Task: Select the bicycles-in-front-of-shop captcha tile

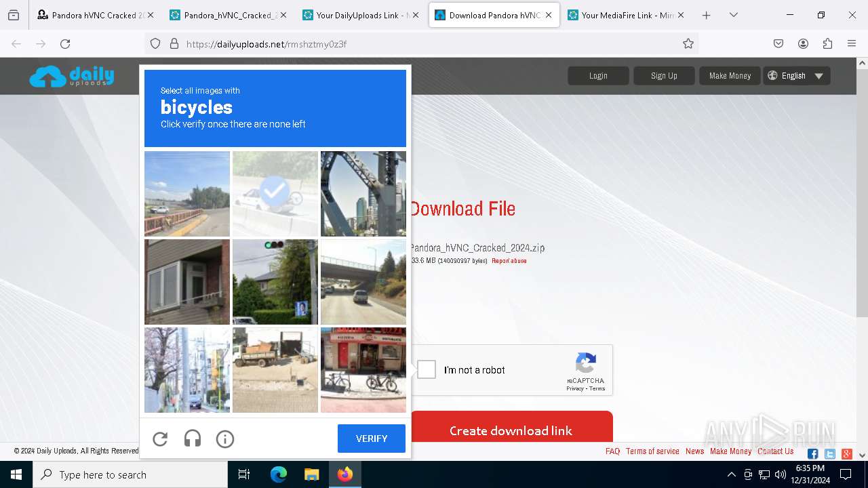Action: point(363,370)
